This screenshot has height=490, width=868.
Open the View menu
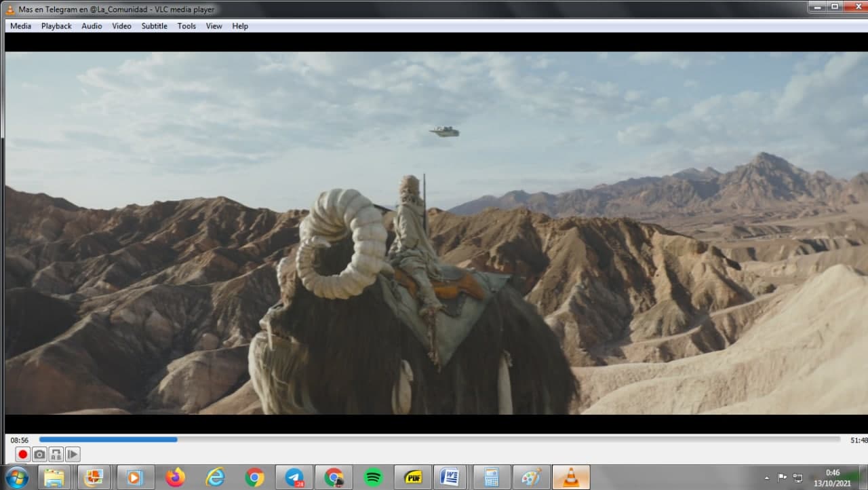tap(214, 26)
